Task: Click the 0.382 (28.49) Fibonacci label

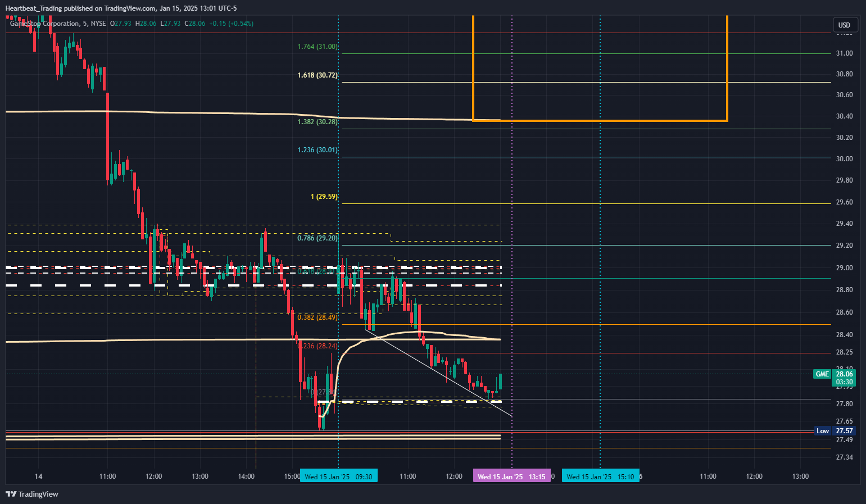Action: 318,317
